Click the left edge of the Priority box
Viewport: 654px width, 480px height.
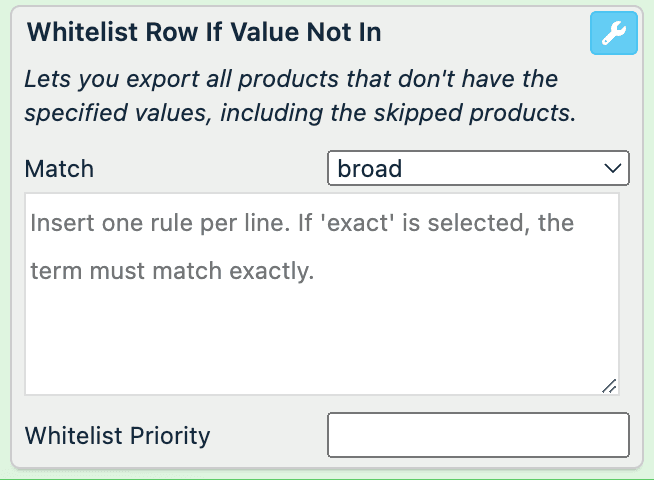pos(336,435)
